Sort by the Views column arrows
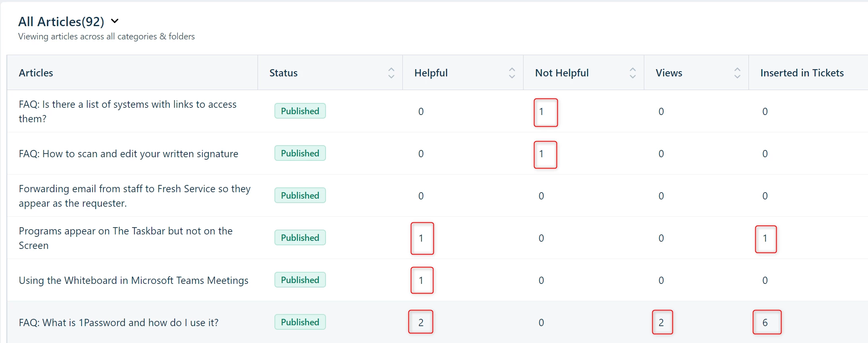 737,73
